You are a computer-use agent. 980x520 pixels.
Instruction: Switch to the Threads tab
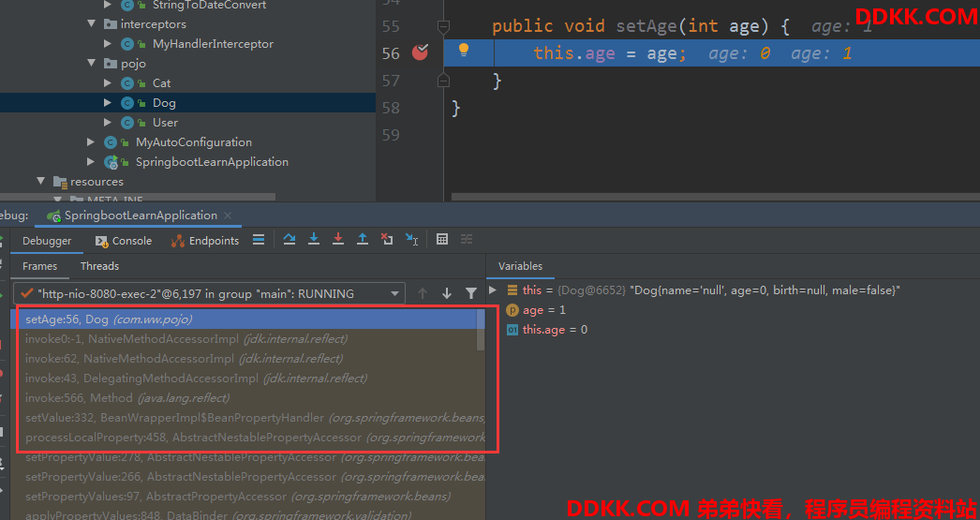[99, 266]
